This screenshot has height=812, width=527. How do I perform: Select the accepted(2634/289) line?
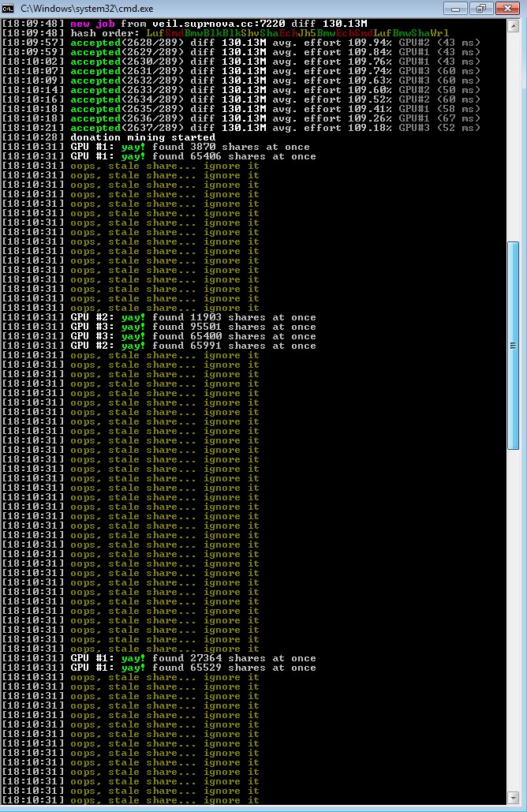[x=241, y=99]
